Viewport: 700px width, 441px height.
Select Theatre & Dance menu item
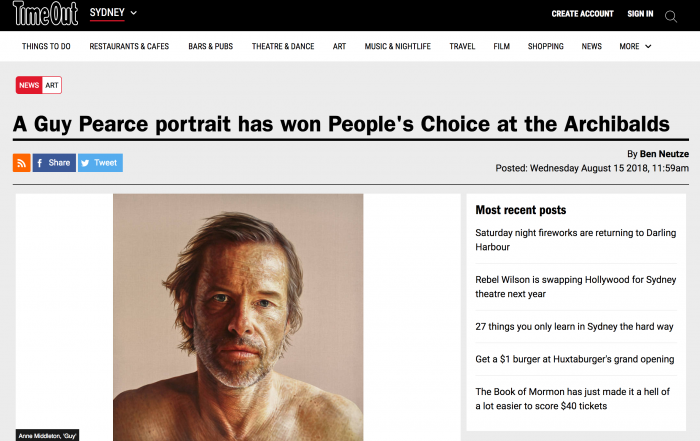[284, 46]
